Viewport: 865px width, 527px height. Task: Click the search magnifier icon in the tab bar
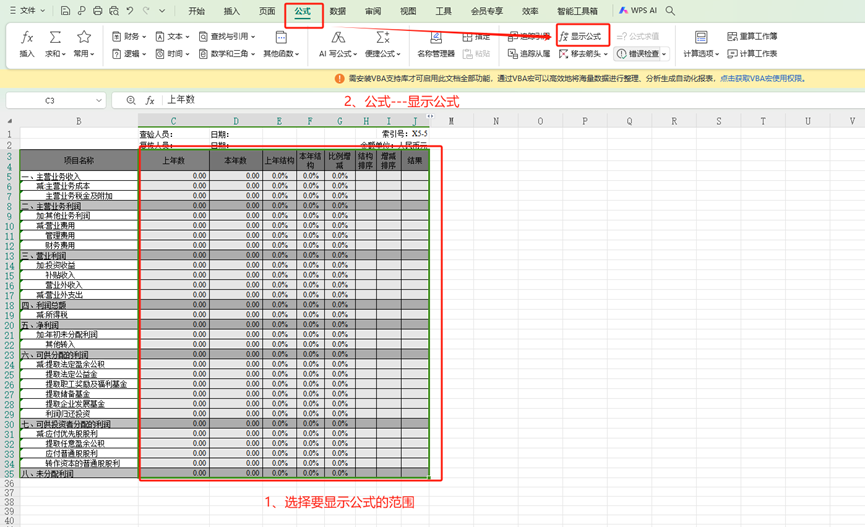pos(670,10)
